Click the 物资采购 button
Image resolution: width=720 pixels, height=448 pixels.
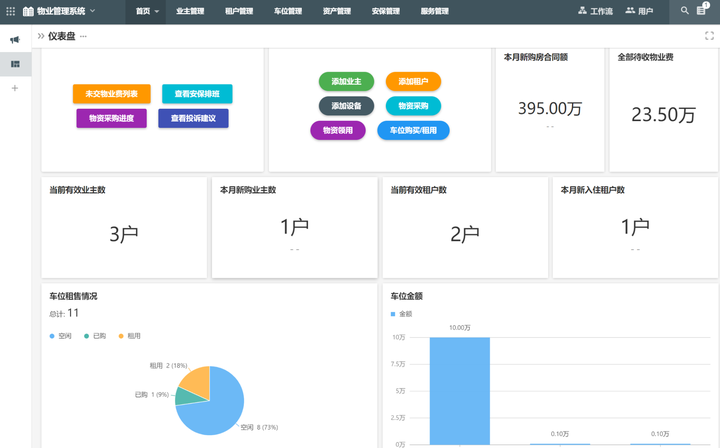(413, 106)
